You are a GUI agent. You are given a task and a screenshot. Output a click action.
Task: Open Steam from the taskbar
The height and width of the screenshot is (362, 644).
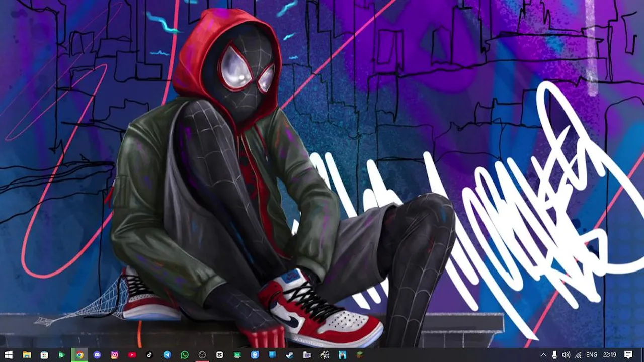289,355
